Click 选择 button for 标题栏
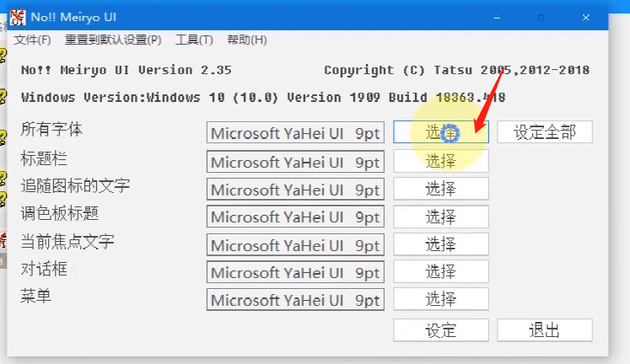 click(441, 161)
